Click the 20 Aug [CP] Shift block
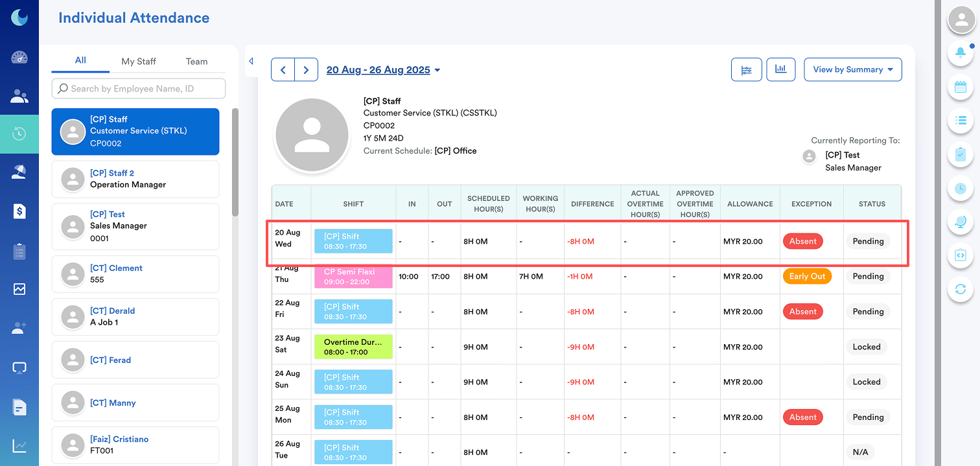This screenshot has height=466, width=980. point(353,241)
